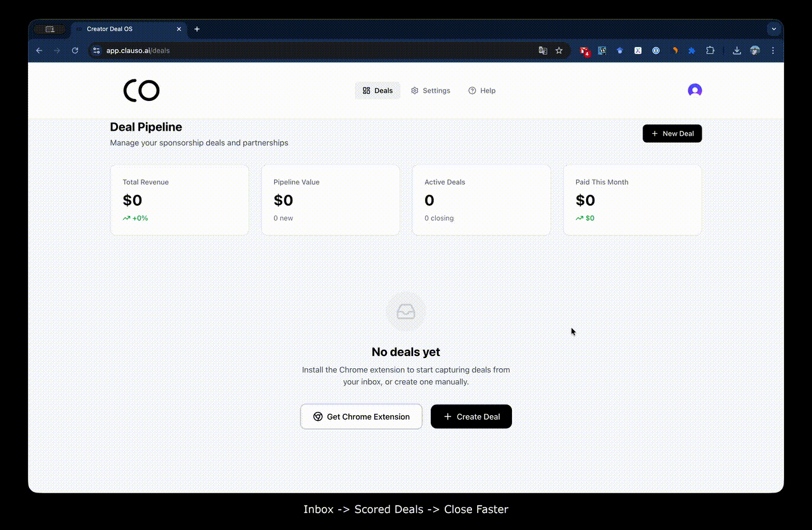Open the browser tab search chevron
Screen dimensions: 812x530
coord(774,29)
